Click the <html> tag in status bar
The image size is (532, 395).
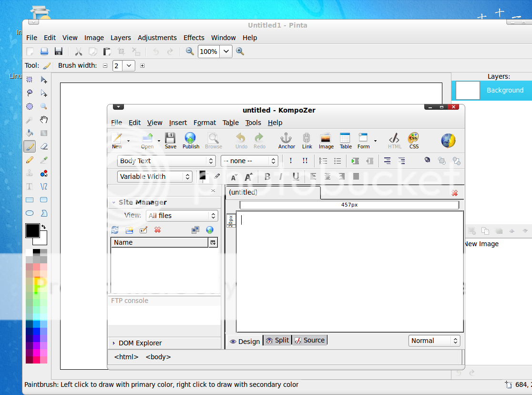click(126, 357)
